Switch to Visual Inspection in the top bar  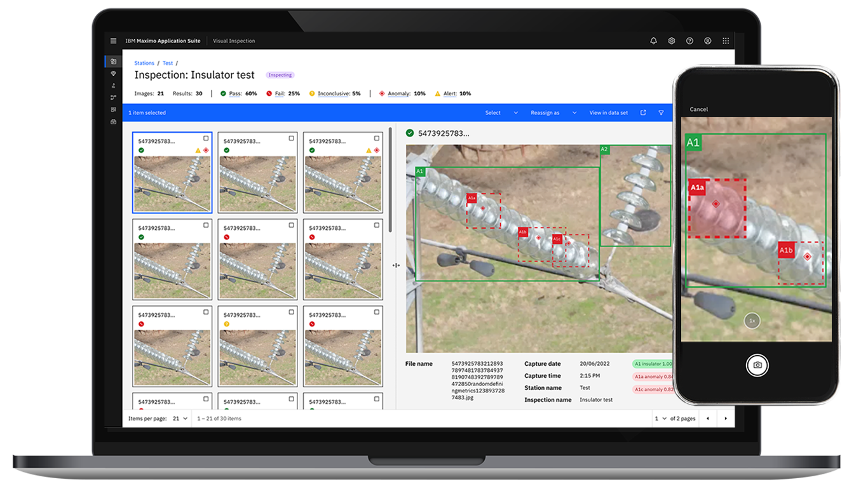click(234, 41)
